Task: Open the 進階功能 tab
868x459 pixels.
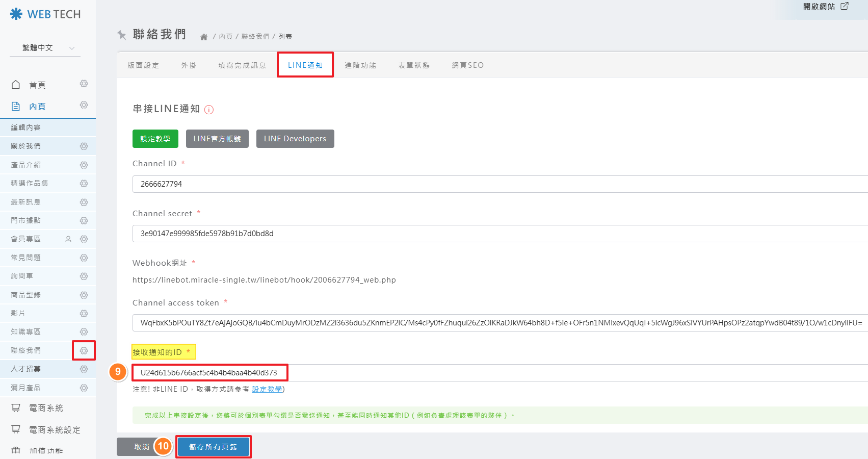Action: [360, 65]
